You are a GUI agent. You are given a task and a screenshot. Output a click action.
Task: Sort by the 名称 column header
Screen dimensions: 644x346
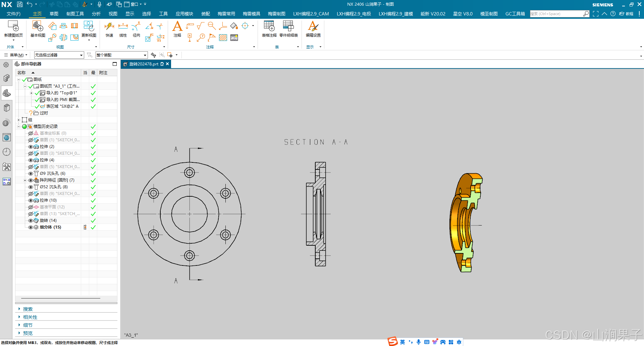(48, 73)
